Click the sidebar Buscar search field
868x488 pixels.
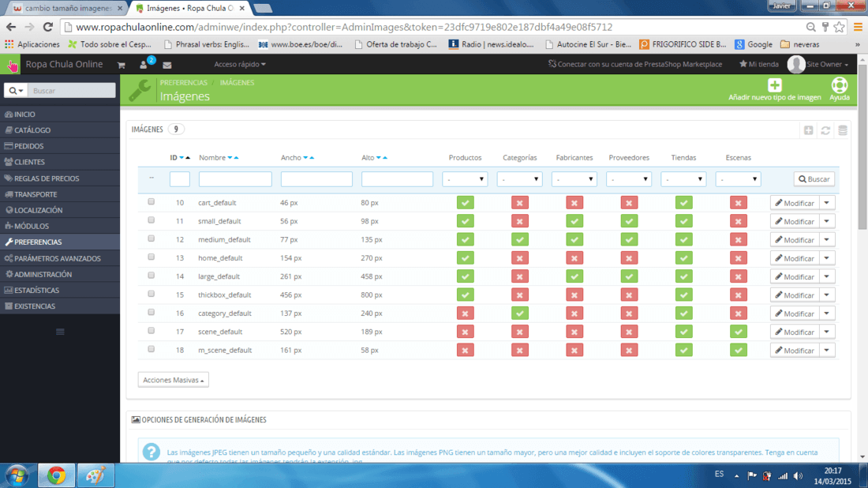pyautogui.click(x=72, y=90)
